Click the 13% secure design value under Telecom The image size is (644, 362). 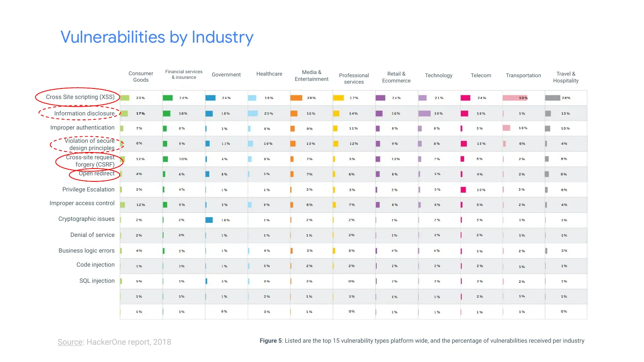pos(481,144)
